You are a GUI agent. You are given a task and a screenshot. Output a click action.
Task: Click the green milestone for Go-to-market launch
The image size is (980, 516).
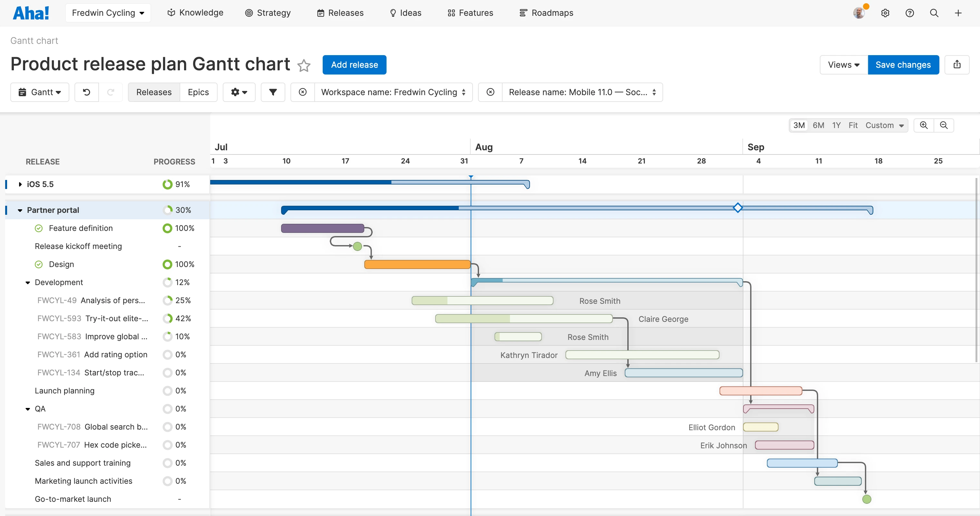coord(867,499)
